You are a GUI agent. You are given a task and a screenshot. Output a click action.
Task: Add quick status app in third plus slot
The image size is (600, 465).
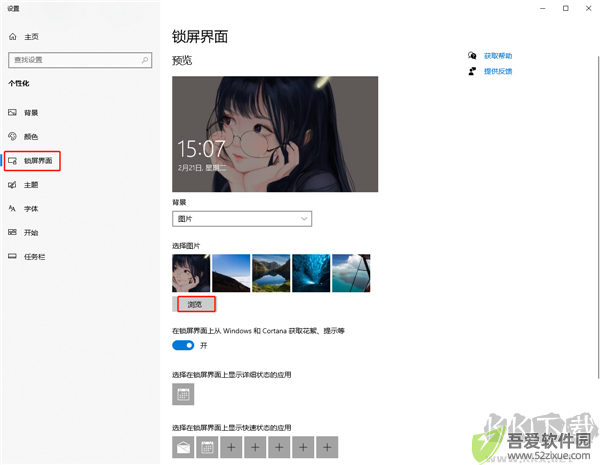tap(279, 447)
